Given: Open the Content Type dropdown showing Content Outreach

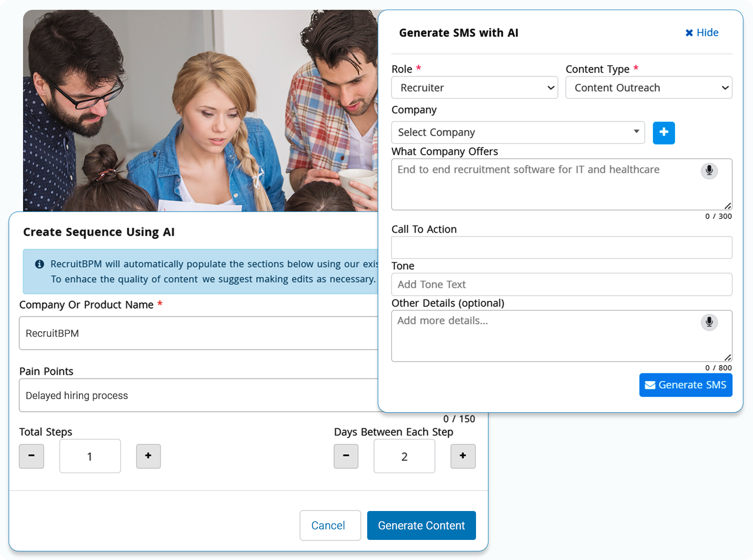Looking at the screenshot, I should (649, 88).
